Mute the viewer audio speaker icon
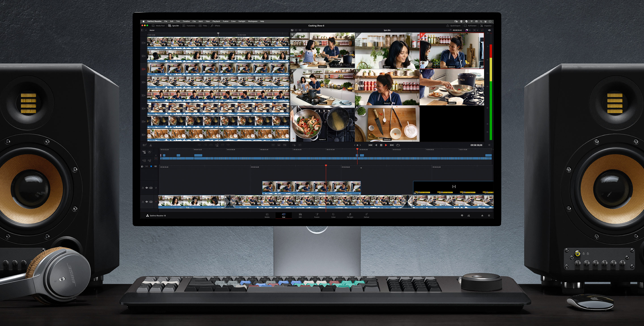This screenshot has height=326, width=644. click(x=489, y=30)
